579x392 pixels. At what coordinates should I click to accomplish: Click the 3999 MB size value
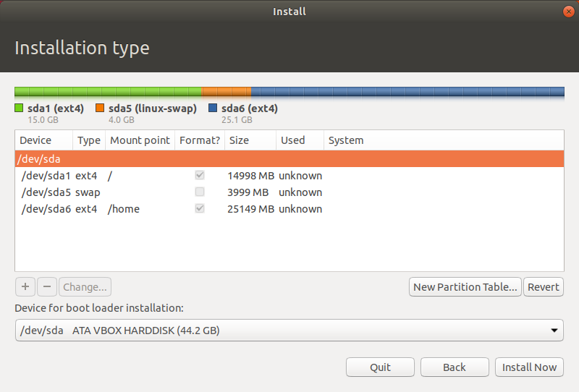[248, 192]
